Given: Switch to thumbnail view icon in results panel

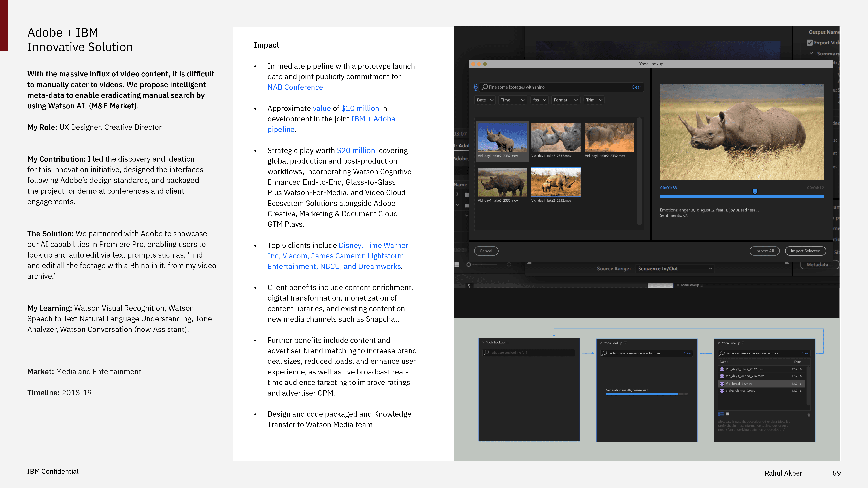Looking at the screenshot, I should [x=727, y=414].
